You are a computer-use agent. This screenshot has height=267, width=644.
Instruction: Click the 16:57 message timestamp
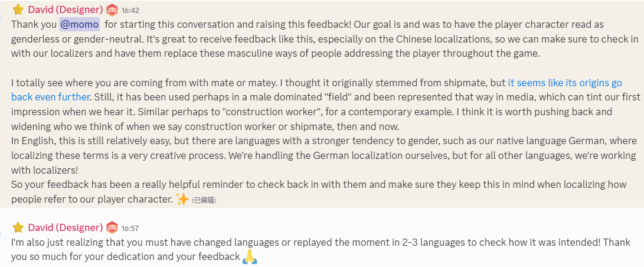(130, 228)
